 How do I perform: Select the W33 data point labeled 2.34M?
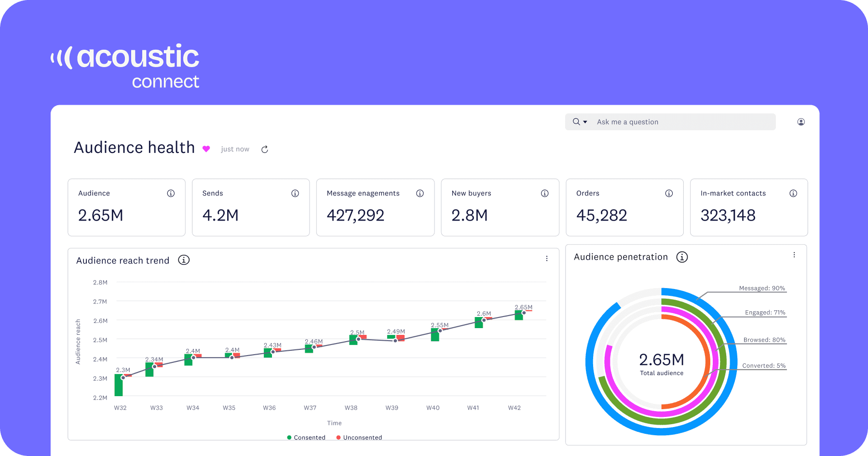(154, 367)
